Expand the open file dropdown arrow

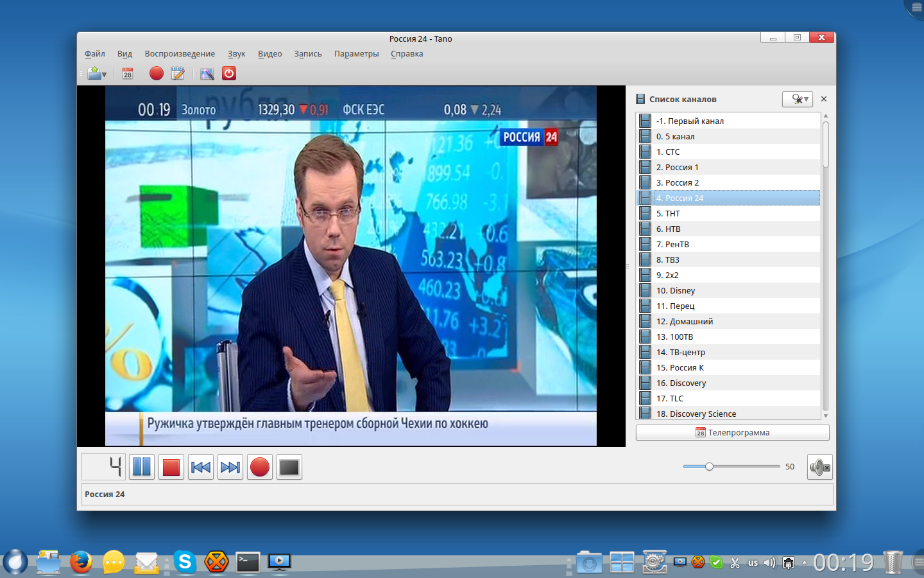click(104, 75)
